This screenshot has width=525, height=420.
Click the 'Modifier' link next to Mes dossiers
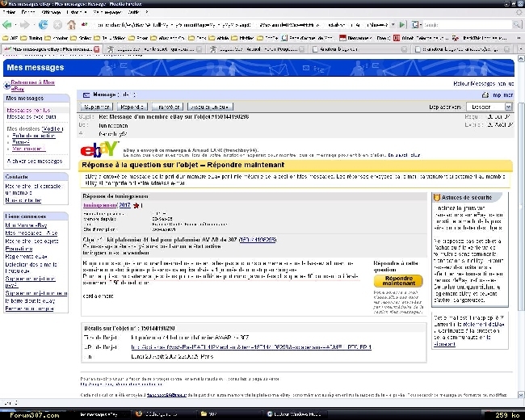52,129
